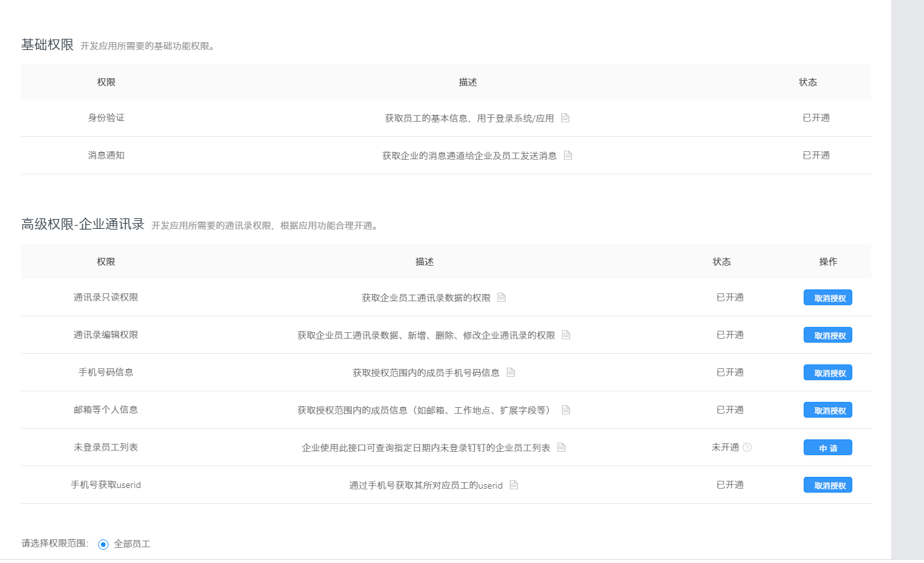Open the 消息通知 description document icon

coord(568,155)
